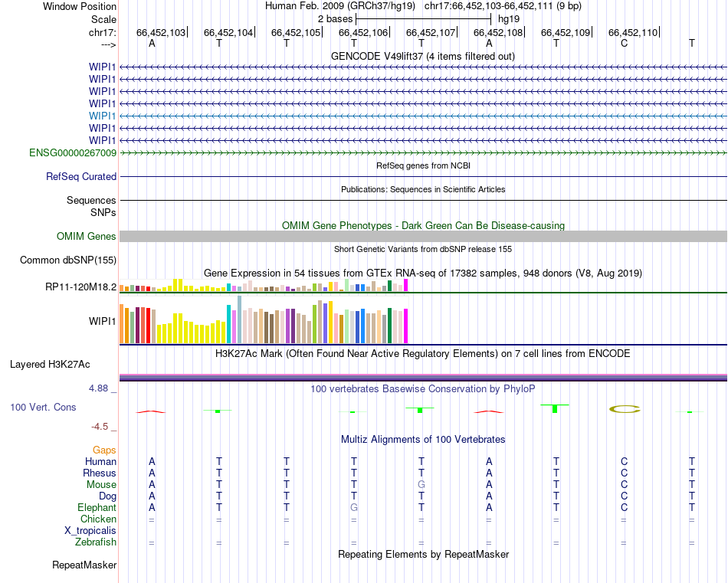
Task: Click the green ENSG00000267009 transcript arrow line
Action: point(423,152)
